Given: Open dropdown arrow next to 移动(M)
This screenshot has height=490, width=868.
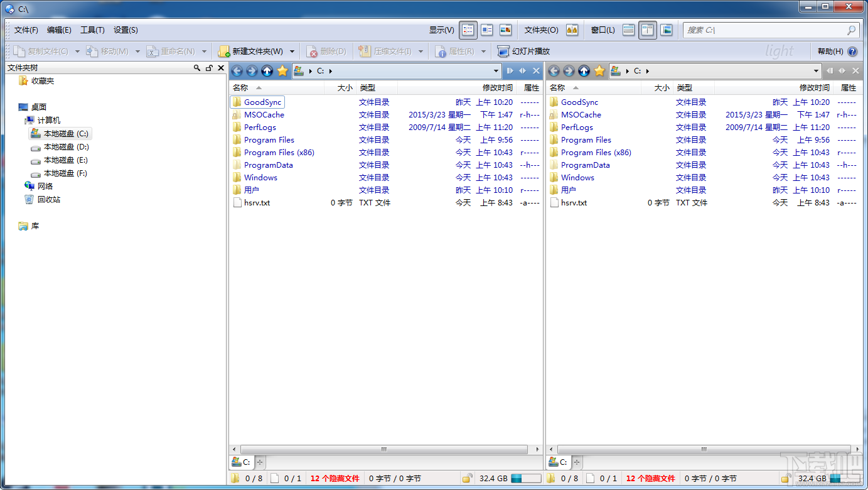Looking at the screenshot, I should pyautogui.click(x=137, y=52).
